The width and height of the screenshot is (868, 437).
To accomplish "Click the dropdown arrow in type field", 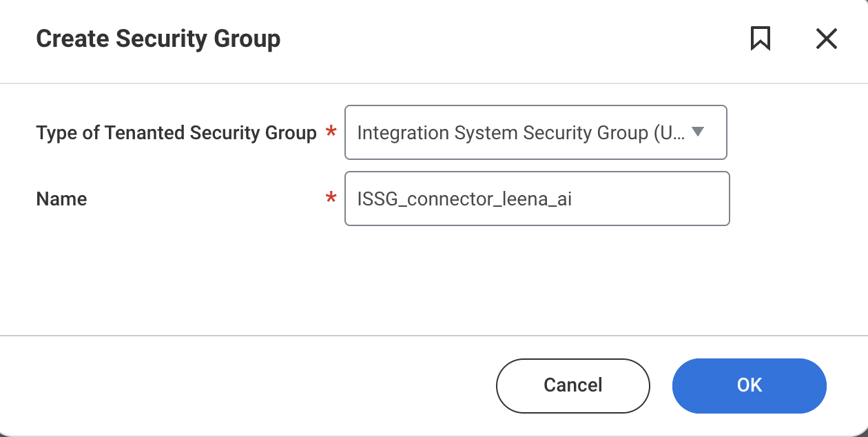I will tap(697, 132).
